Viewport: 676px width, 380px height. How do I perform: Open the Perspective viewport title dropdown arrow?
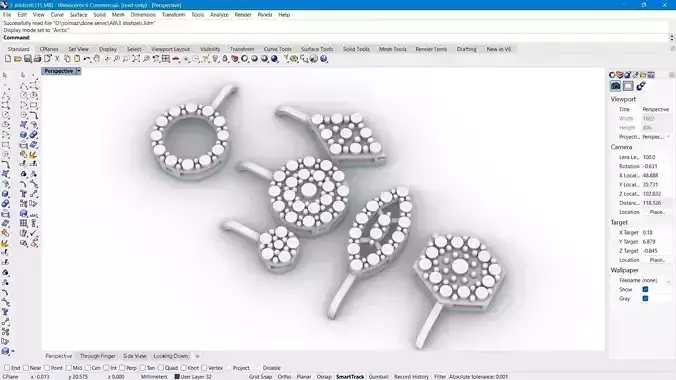(78, 71)
